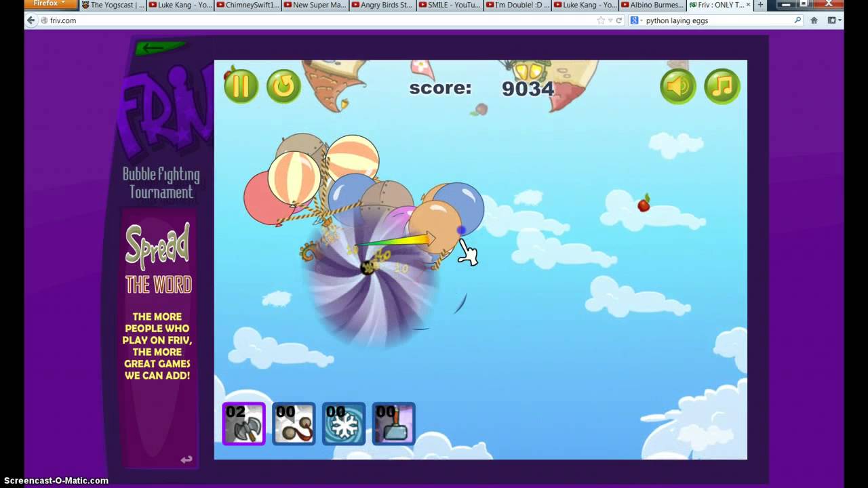Mute sound effects via the speaker icon
Screen dimensions: 868x488
point(678,86)
